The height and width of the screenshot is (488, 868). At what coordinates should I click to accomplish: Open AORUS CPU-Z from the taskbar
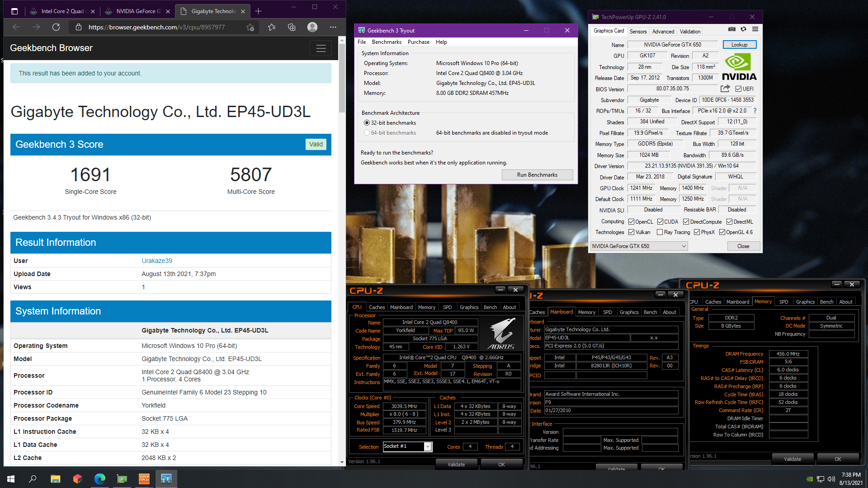144,479
